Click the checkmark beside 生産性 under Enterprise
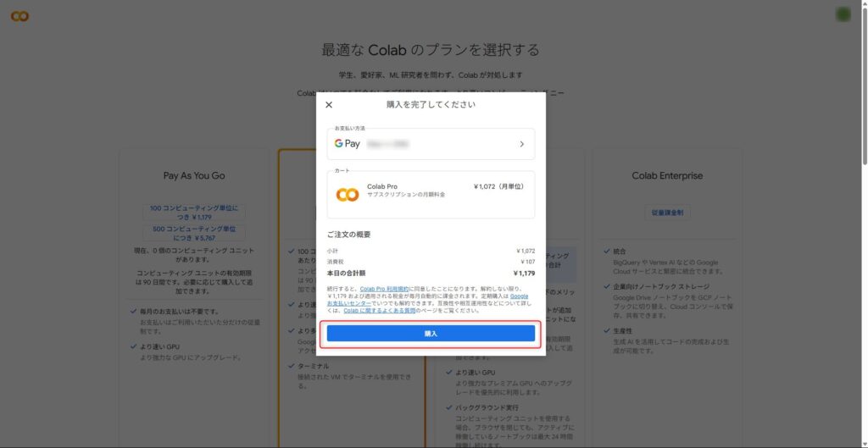 point(607,331)
